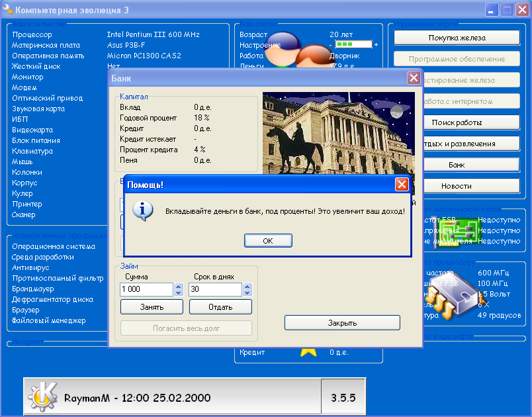Screen dimensions: 532x417
Task: Select the Процессор row label
Action: pos(32,34)
